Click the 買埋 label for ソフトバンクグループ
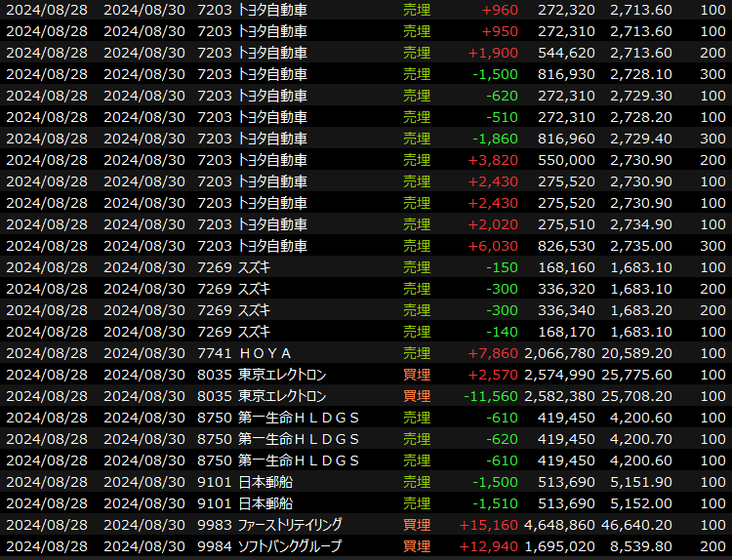The height and width of the screenshot is (560, 732). (417, 546)
